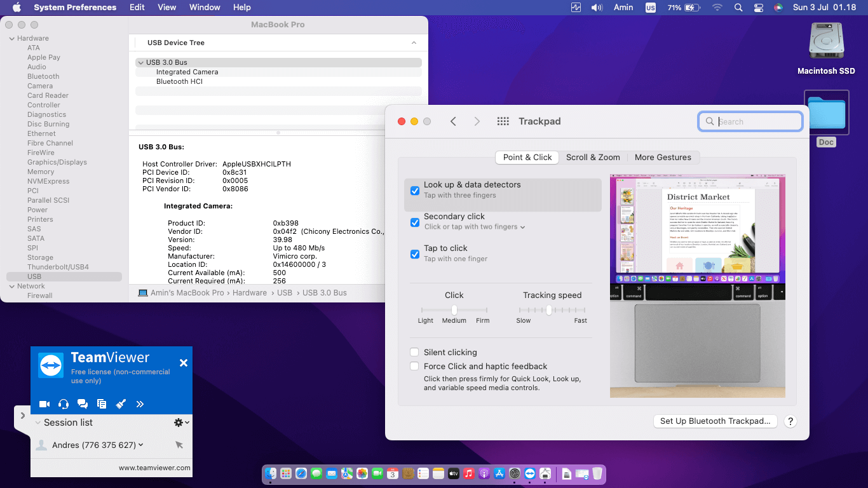868x488 pixels.
Task: Open TeamViewer file transfer icon
Action: tap(102, 404)
